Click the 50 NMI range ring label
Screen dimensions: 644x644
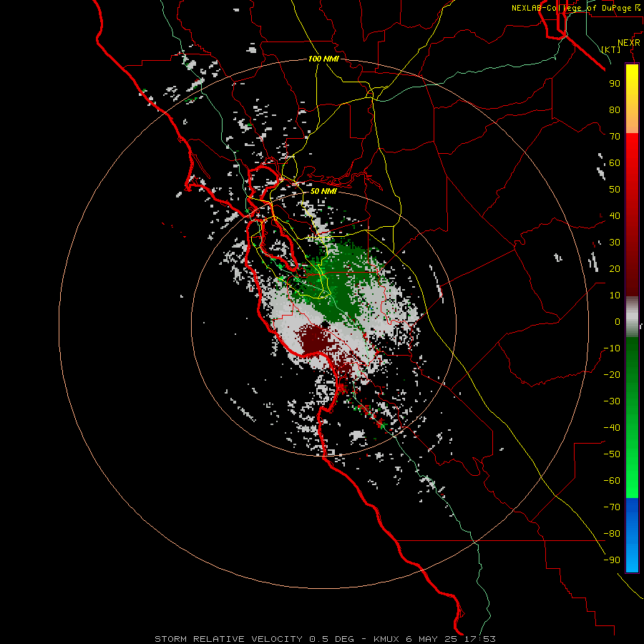(323, 191)
